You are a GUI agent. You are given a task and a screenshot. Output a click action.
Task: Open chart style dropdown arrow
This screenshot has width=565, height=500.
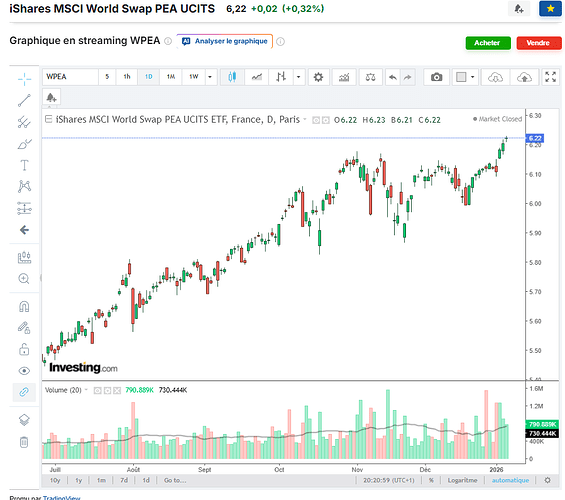pyautogui.click(x=299, y=77)
